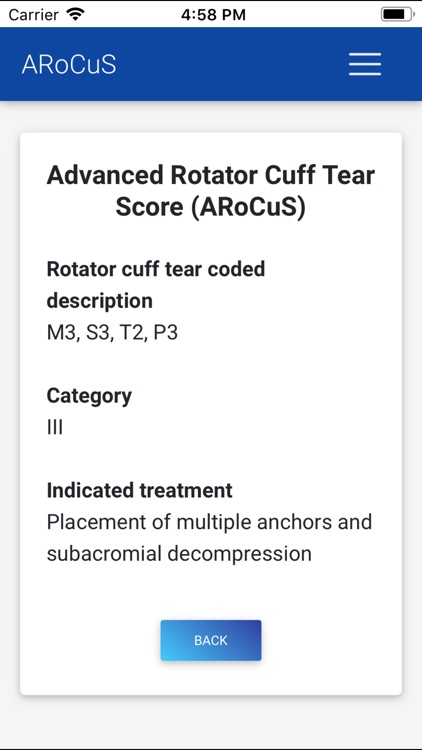This screenshot has height=750, width=422.
Task: Tap the Wi-Fi status icon
Action: (75, 14)
